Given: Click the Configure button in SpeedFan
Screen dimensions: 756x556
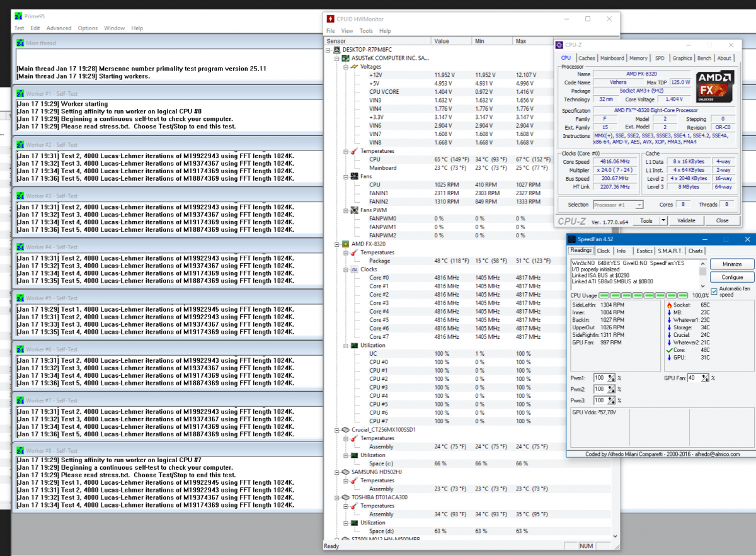Looking at the screenshot, I should [x=732, y=277].
